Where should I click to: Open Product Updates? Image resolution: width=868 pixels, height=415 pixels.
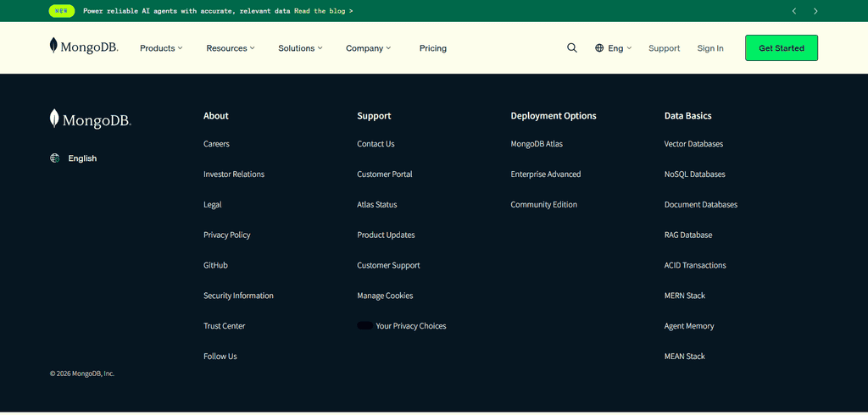[386, 235]
